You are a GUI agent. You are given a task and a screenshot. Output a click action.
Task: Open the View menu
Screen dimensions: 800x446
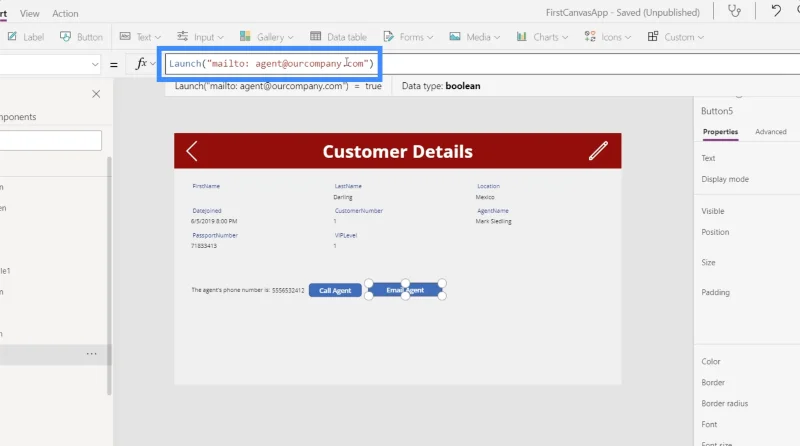pos(30,14)
